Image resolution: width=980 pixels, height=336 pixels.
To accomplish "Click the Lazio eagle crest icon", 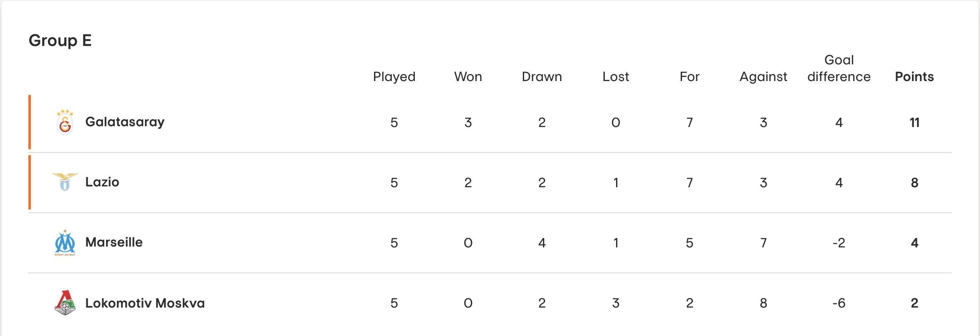I will pos(65,182).
